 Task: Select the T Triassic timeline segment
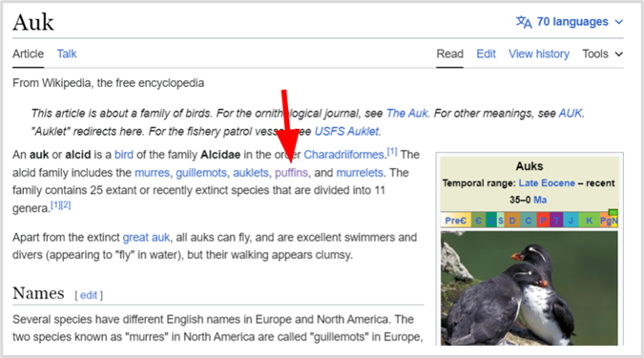click(556, 221)
